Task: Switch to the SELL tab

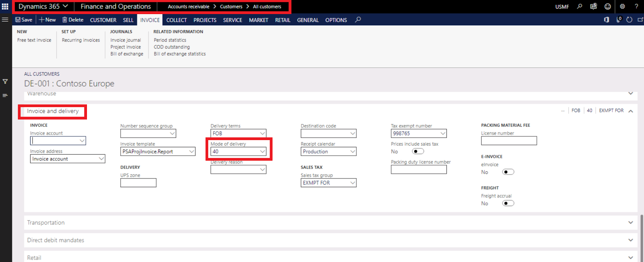Action: [x=128, y=20]
